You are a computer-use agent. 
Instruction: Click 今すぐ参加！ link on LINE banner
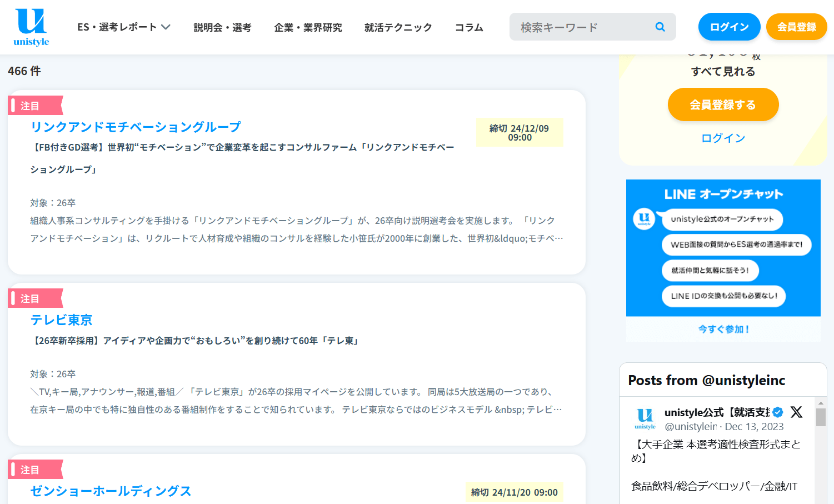pyautogui.click(x=723, y=329)
